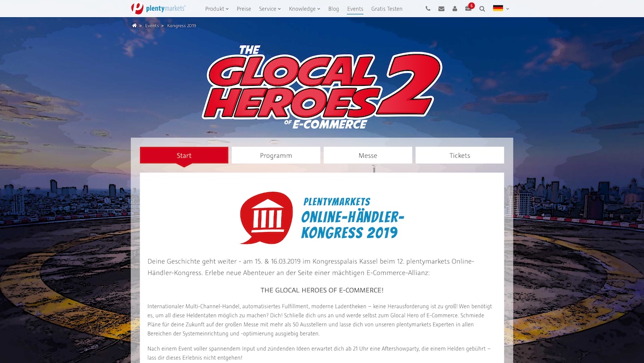Click the German flag language icon

click(x=498, y=9)
